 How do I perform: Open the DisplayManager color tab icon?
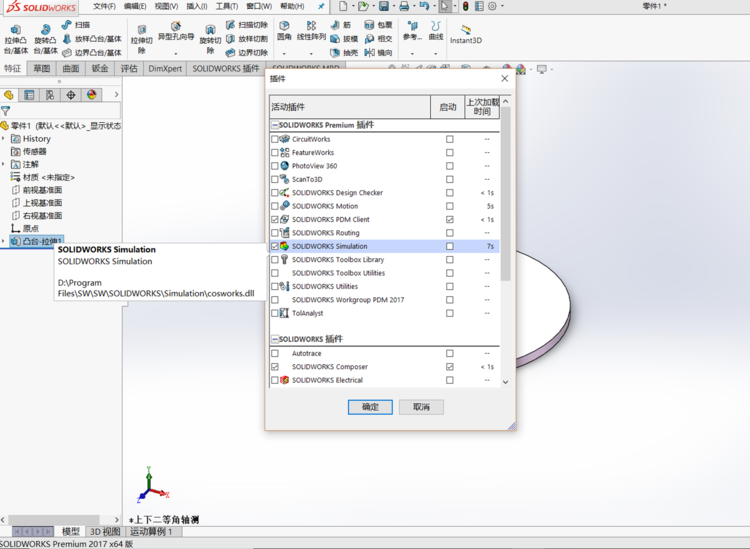[92, 95]
